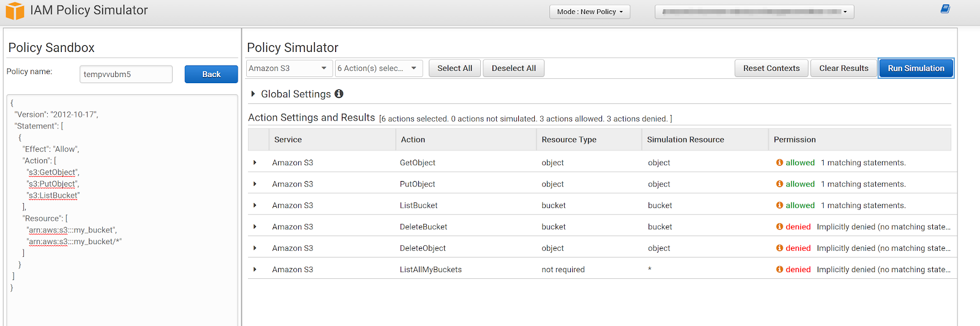Viewport: 980px width, 326px height.
Task: Click the PutObject action cell
Action: [418, 184]
